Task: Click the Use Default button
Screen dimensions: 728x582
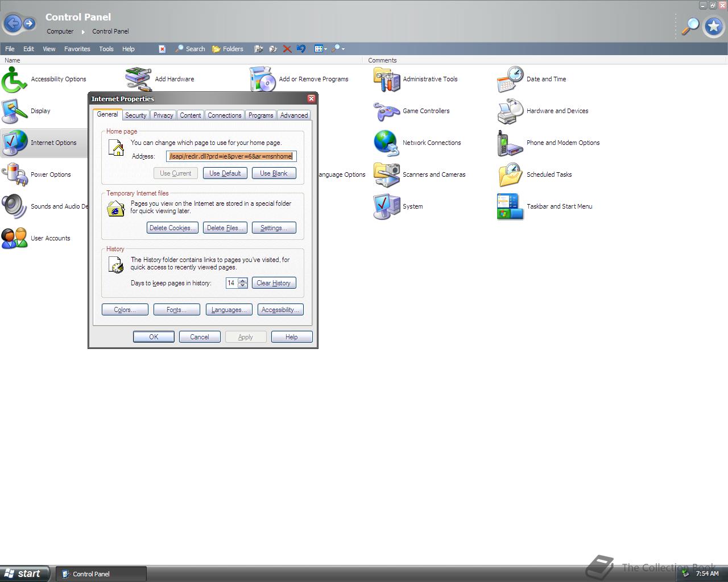Action: point(225,173)
